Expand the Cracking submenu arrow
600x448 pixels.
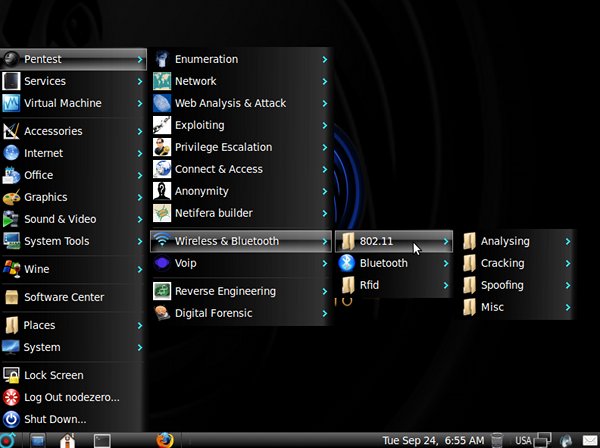point(568,263)
